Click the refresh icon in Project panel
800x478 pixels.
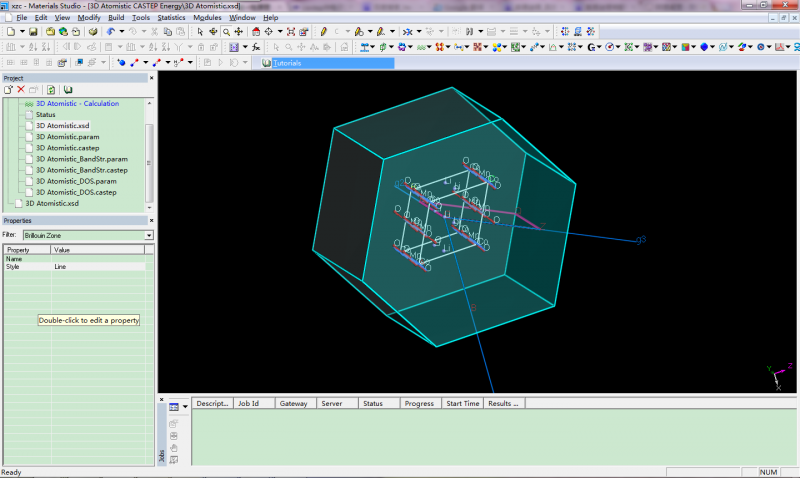point(51,90)
